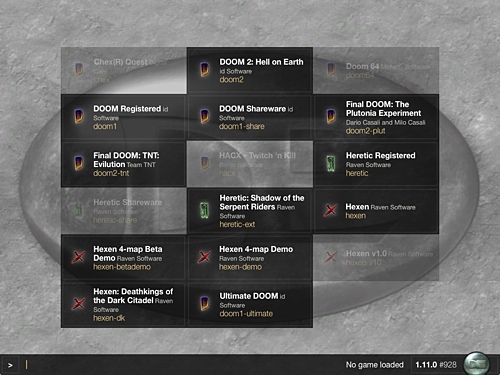Select Final DOOM: The Plutonia Experiment
Viewport: 500px width, 375px height.
[x=376, y=117]
